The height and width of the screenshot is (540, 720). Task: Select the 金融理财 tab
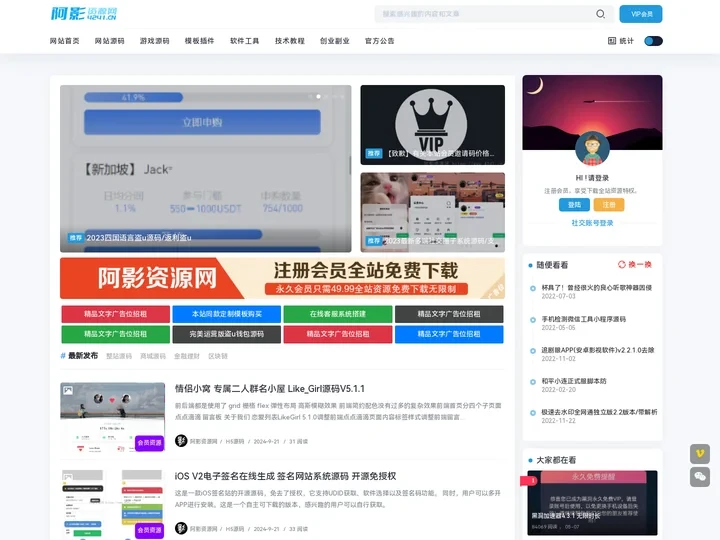click(187, 356)
